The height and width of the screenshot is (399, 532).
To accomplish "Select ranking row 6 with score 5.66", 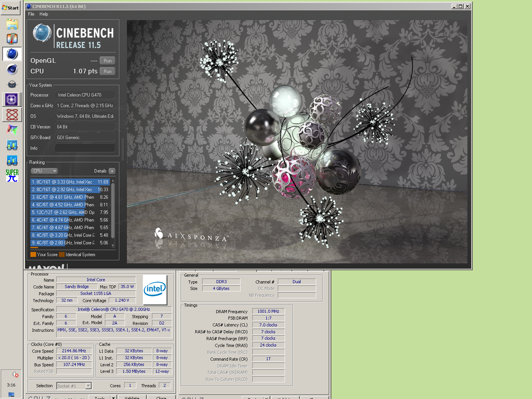I will [70, 220].
